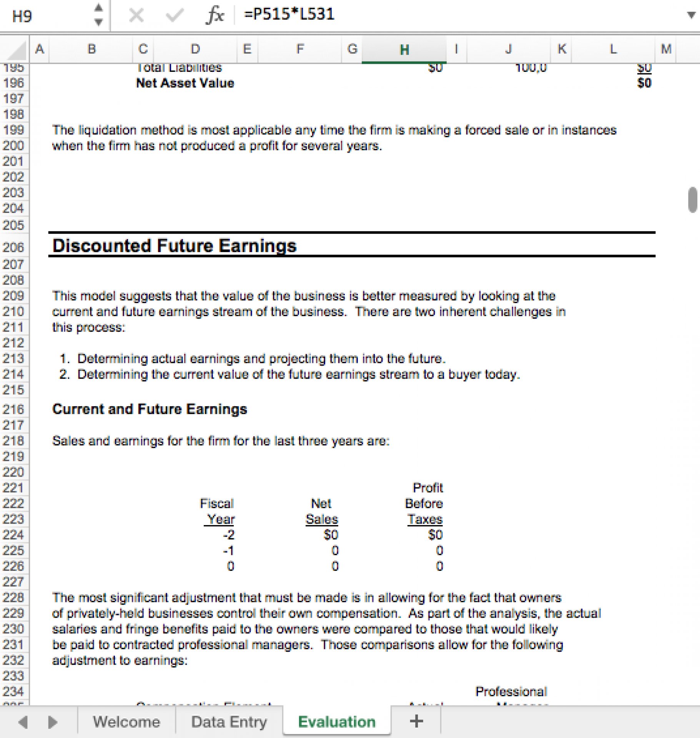Click Net Asset Value $0 amount

[x=644, y=83]
